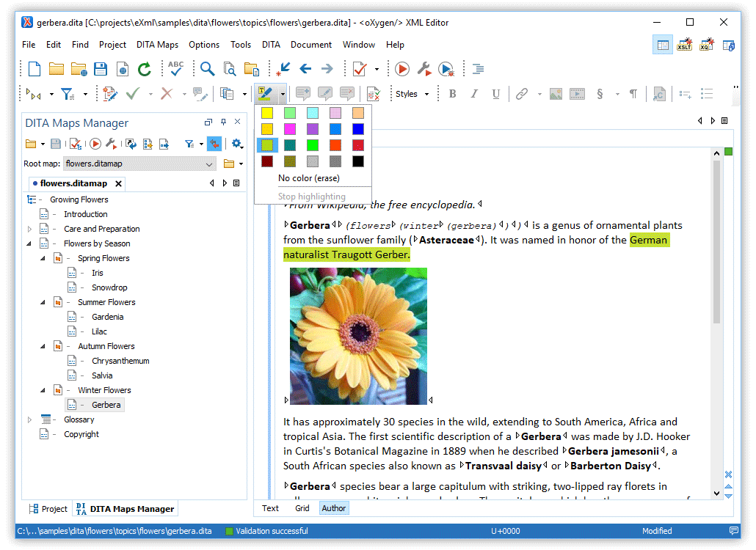Open the Tools menu
Screen dimensions: 756x550
pos(241,45)
